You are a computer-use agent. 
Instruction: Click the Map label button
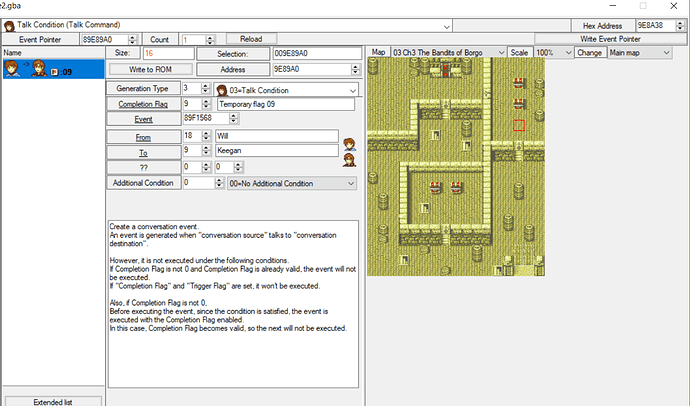click(x=378, y=52)
